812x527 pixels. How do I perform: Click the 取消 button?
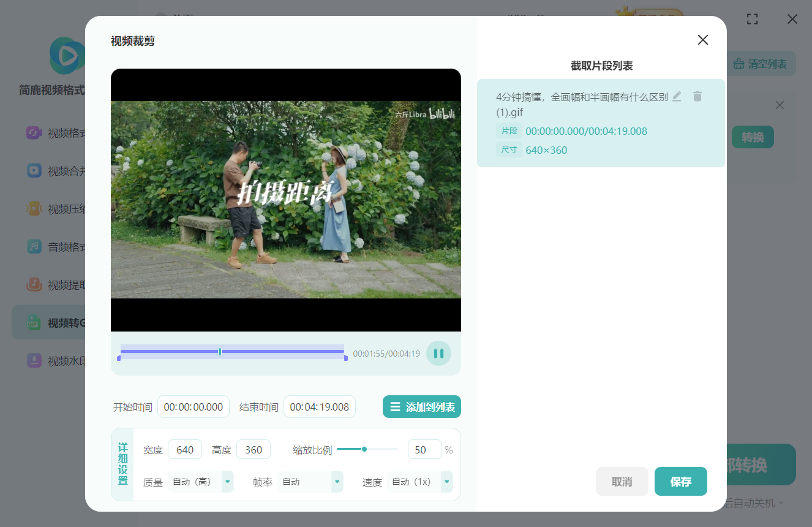pyautogui.click(x=622, y=482)
